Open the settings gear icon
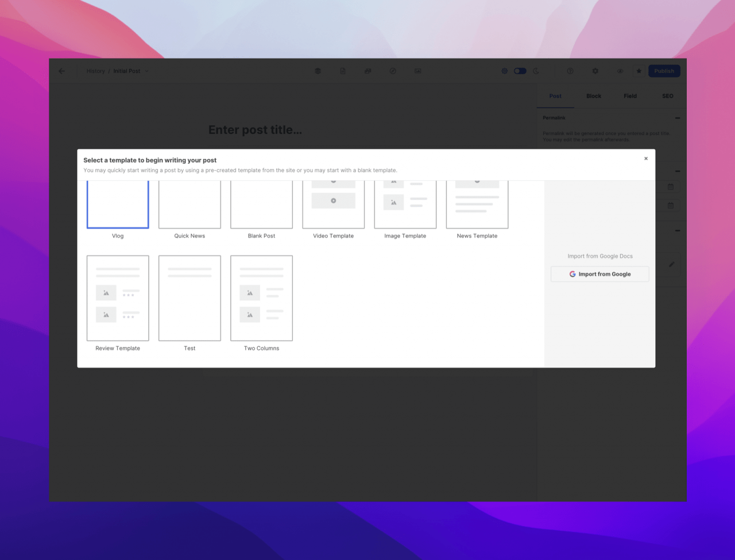Image resolution: width=735 pixels, height=560 pixels. click(x=595, y=71)
